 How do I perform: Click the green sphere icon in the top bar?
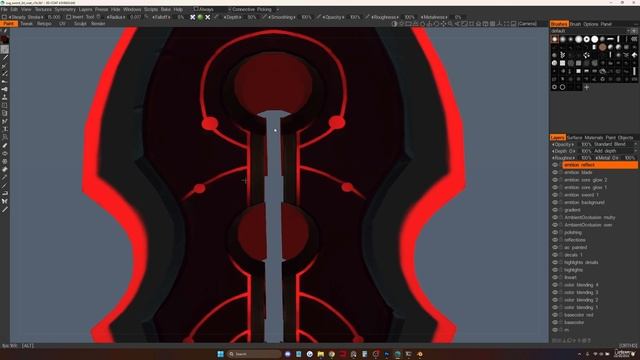click(x=200, y=17)
